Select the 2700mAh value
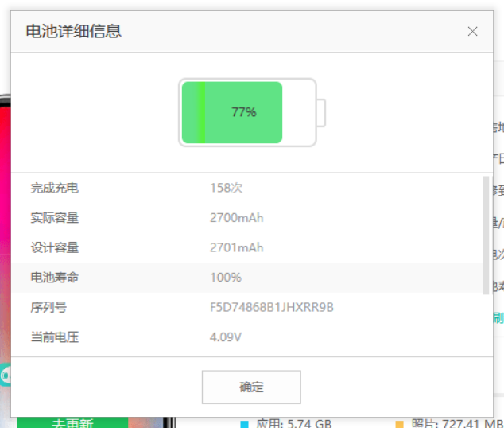The image size is (504, 428). (237, 218)
